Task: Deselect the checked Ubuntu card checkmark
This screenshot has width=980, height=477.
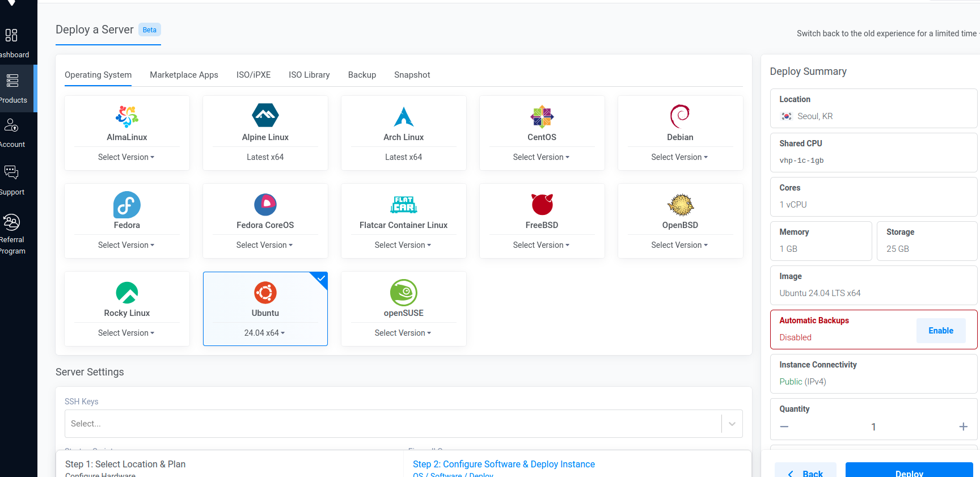Action: click(321, 278)
